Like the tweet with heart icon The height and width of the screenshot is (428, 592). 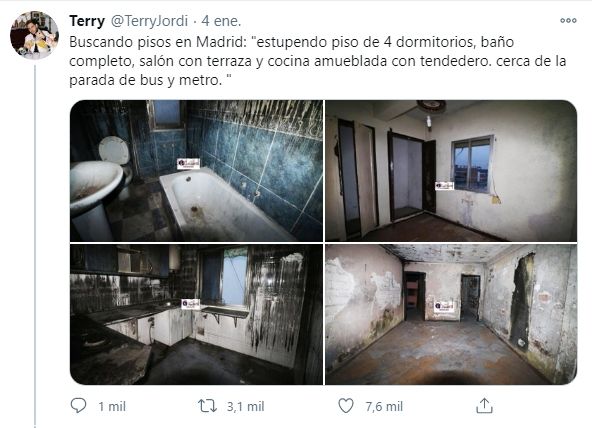346,406
